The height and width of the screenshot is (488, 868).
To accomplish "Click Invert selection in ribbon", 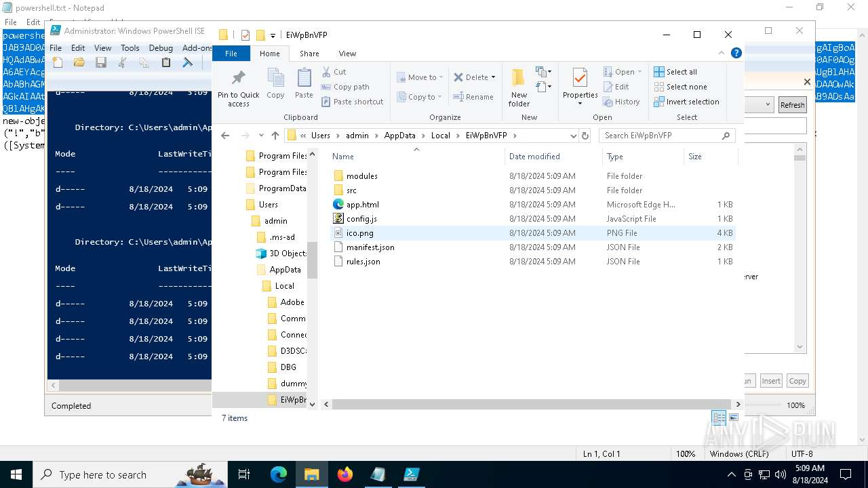I will [x=686, y=102].
